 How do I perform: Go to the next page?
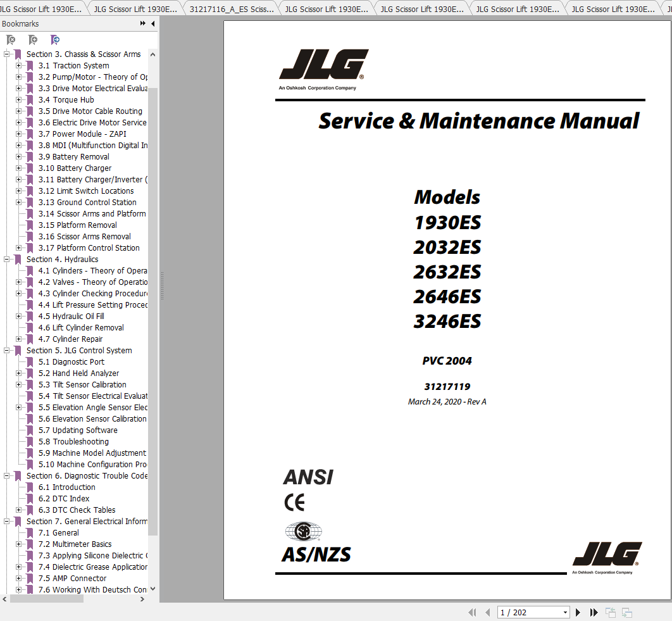pos(578,612)
